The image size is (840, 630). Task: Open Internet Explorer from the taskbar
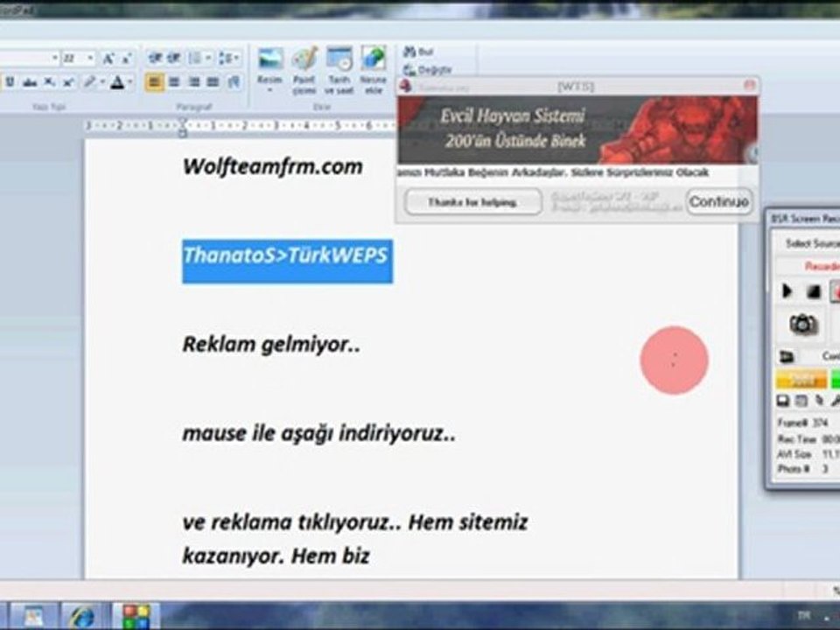pyautogui.click(x=81, y=616)
